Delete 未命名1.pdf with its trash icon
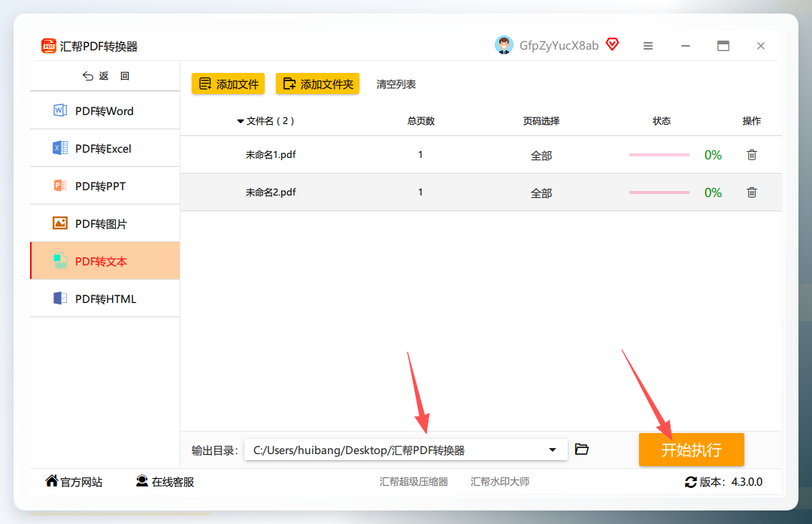Screen dimensions: 812x524 (x=752, y=155)
